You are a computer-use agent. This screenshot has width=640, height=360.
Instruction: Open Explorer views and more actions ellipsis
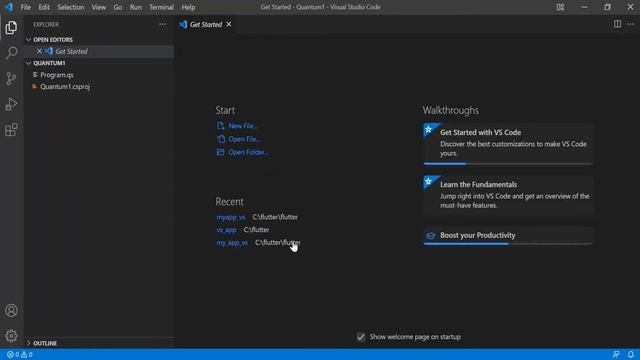pyautogui.click(x=162, y=24)
